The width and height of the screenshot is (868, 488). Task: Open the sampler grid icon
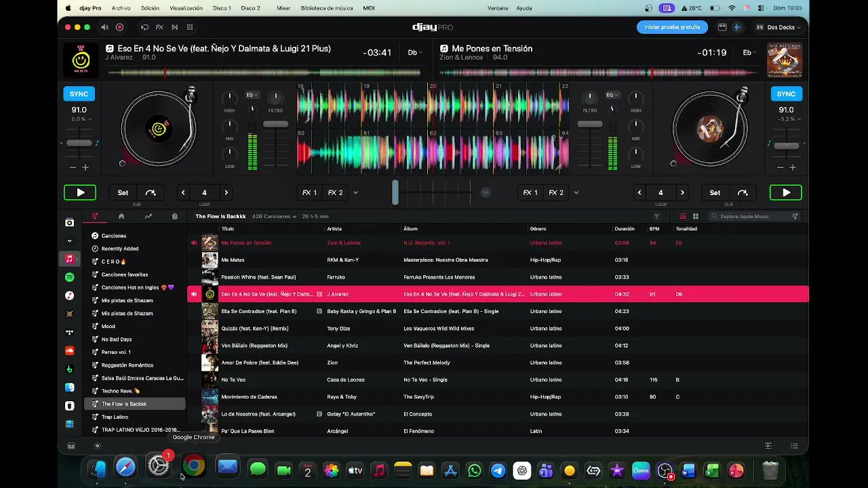(190, 27)
